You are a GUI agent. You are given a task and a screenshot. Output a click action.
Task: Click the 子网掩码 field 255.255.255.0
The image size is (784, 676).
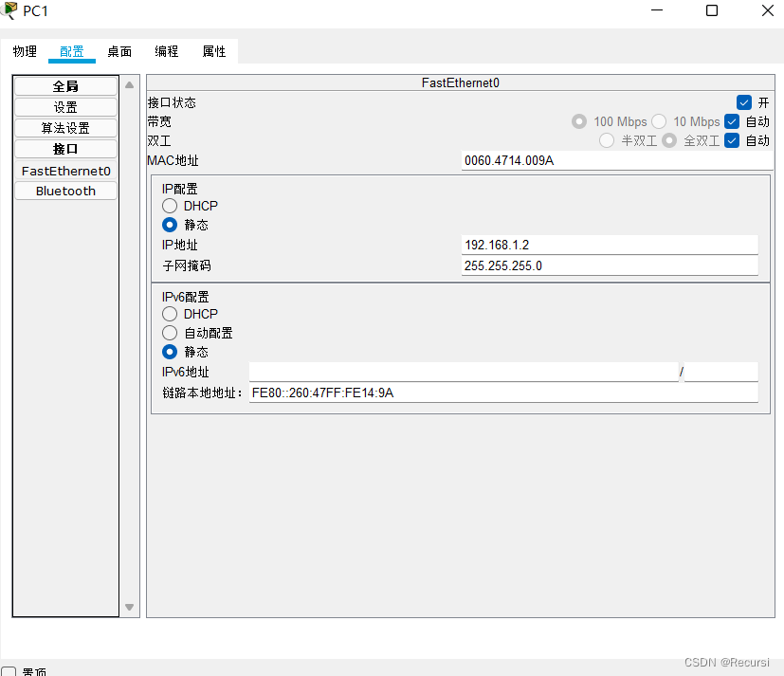click(610, 265)
